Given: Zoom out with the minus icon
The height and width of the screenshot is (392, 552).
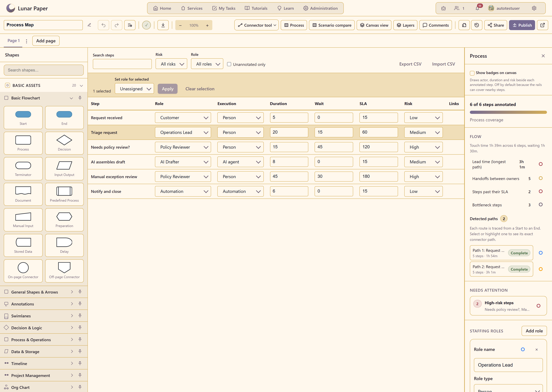Looking at the screenshot, I should click(x=180, y=25).
